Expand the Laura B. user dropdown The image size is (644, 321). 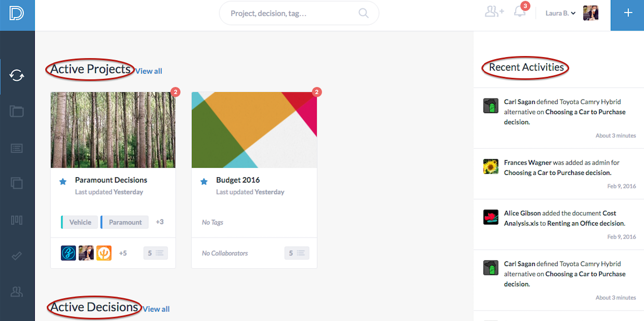point(560,13)
